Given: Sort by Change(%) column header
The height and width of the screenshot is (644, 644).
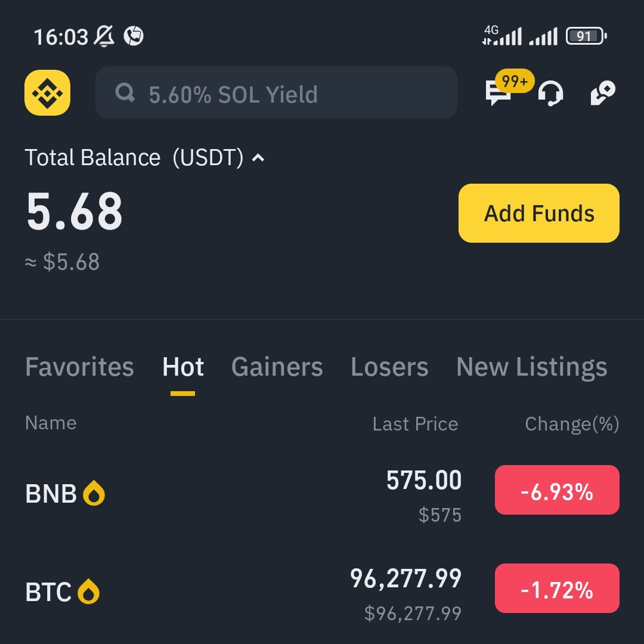Looking at the screenshot, I should click(x=572, y=424).
